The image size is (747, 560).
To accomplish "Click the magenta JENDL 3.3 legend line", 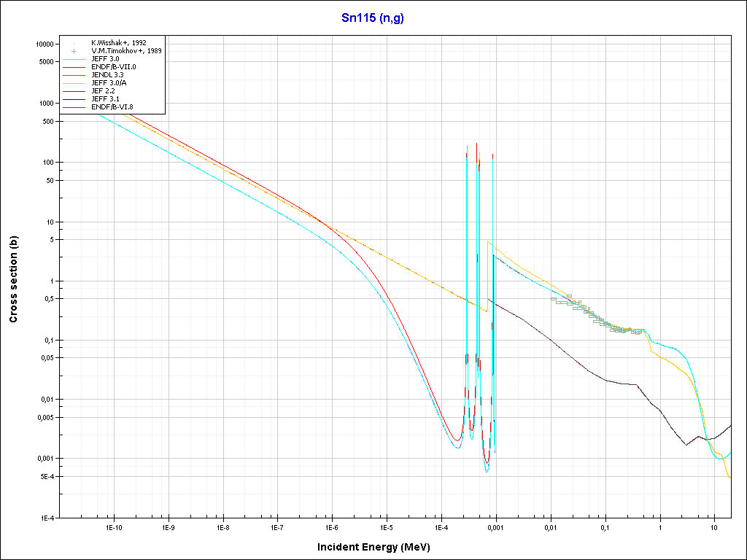I will coord(74,75).
